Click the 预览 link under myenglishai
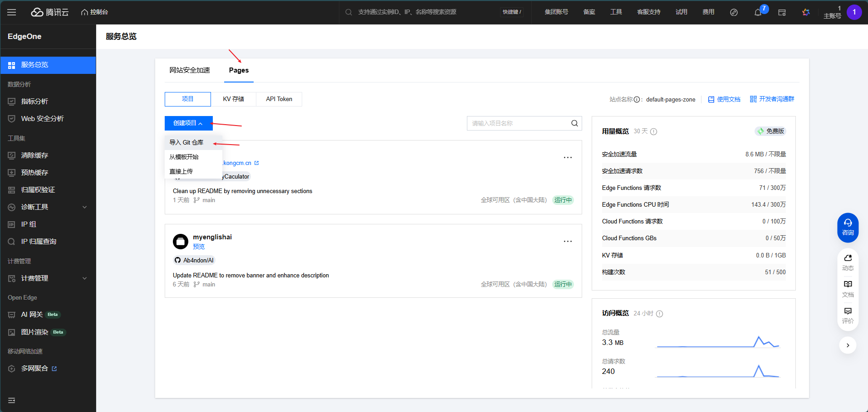 (199, 247)
